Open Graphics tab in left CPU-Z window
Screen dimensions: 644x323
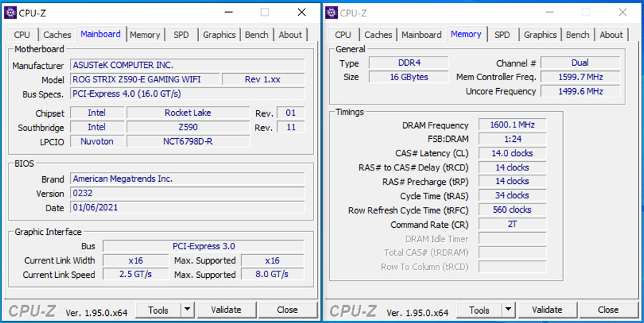220,35
